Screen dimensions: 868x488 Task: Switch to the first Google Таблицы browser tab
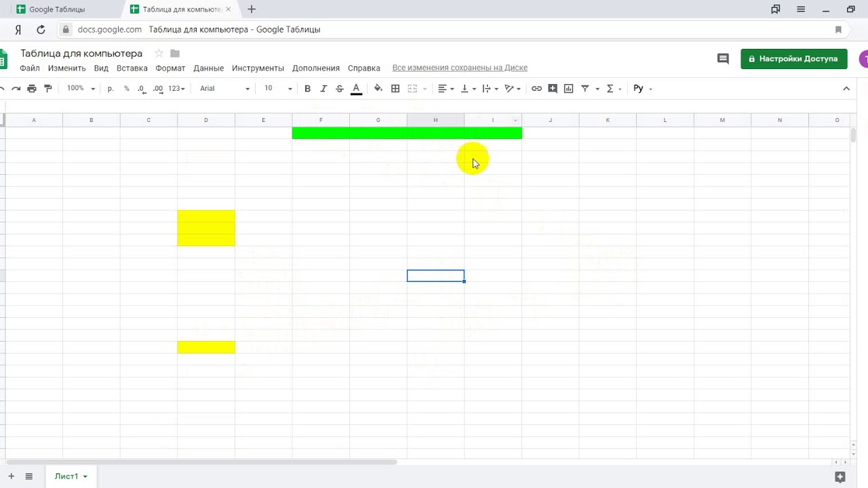57,9
